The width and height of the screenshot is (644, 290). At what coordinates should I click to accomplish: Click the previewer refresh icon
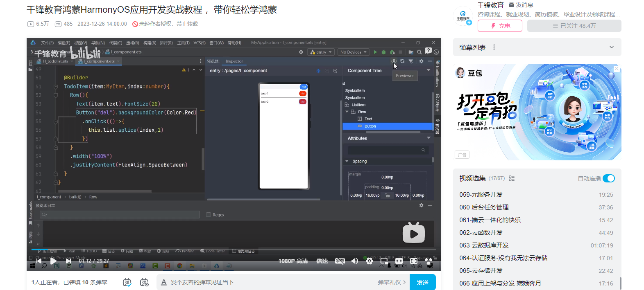click(x=402, y=61)
